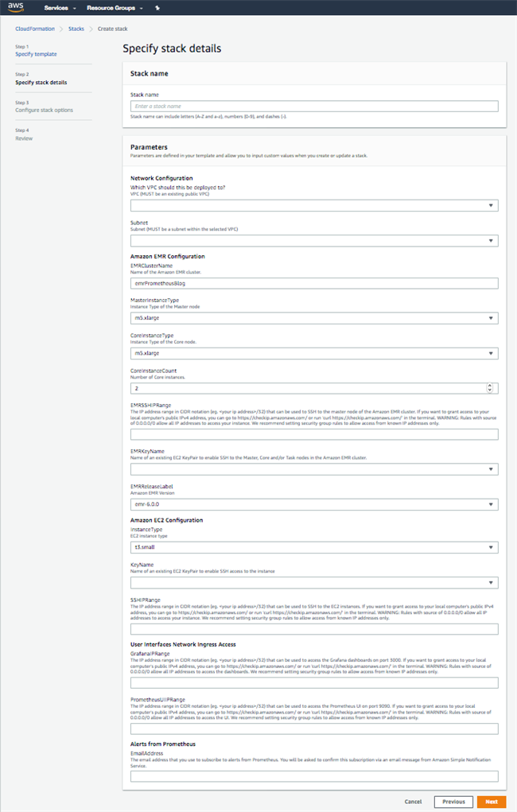Focus the EMRSSHIPRange input
Screen dimensions: 517x812
click(314, 434)
